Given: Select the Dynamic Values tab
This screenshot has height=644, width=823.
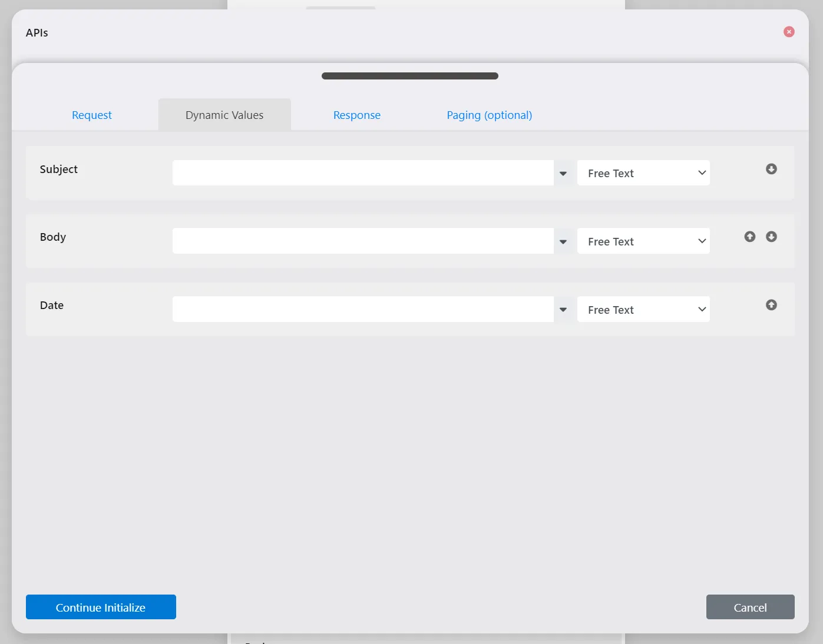Looking at the screenshot, I should click(224, 115).
